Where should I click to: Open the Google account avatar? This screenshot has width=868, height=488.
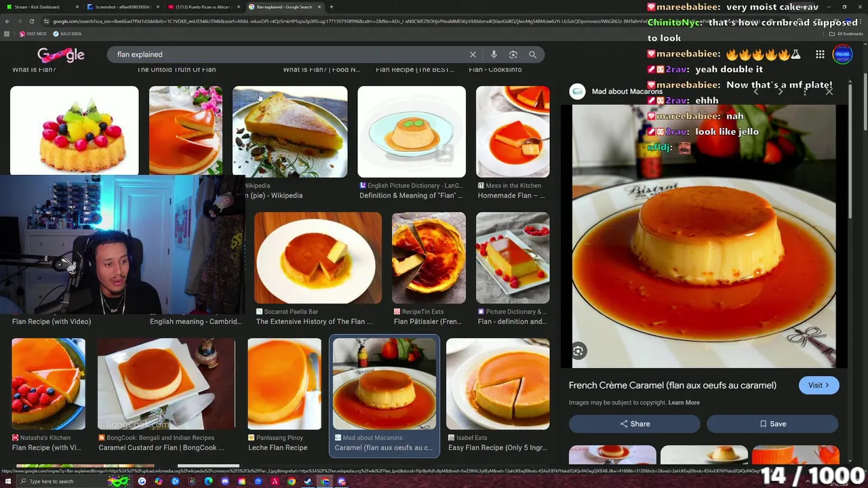(842, 54)
